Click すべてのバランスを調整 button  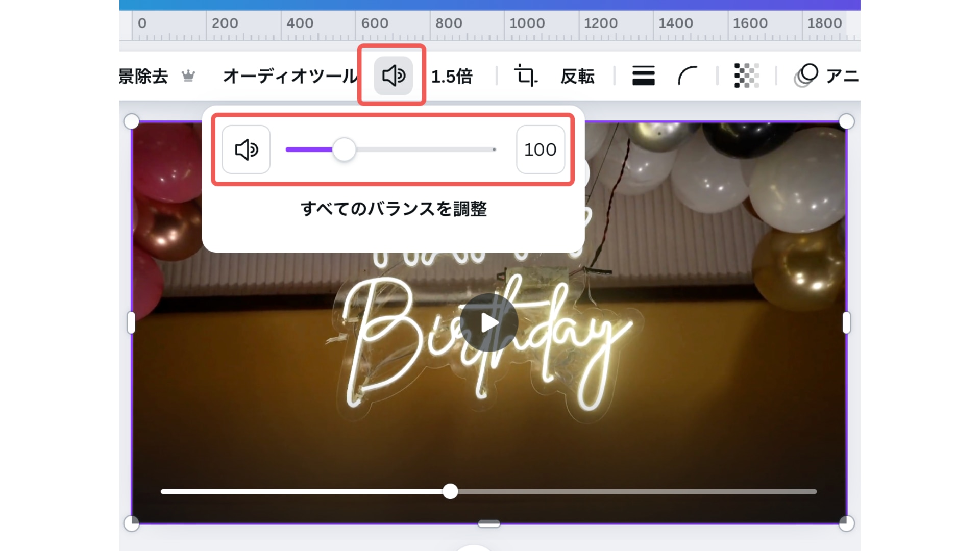[x=393, y=209]
